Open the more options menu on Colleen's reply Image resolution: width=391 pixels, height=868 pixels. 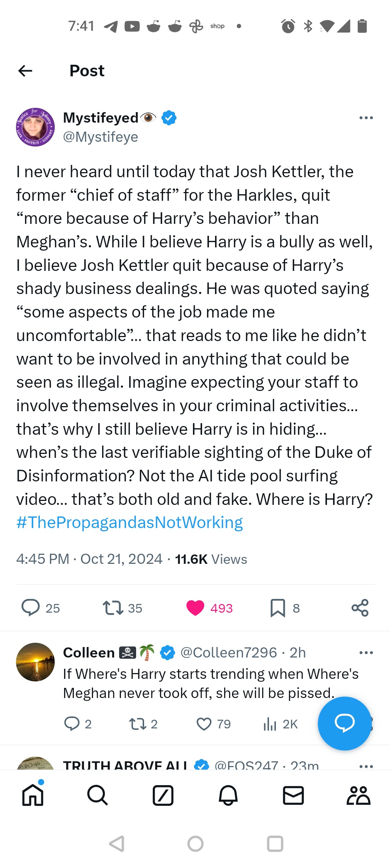[x=366, y=652]
